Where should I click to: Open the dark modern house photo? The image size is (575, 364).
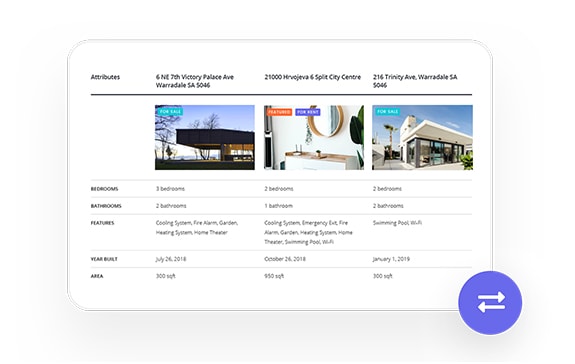click(x=205, y=137)
